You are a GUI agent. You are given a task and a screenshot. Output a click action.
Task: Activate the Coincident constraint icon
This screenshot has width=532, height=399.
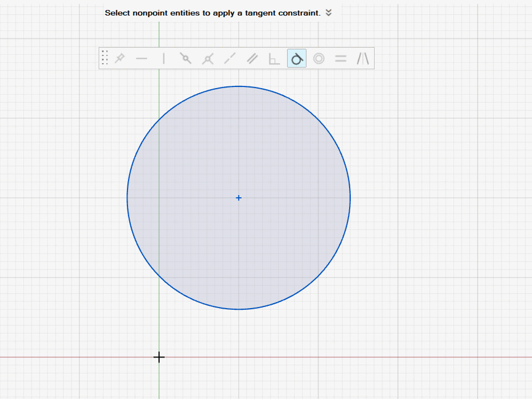pos(186,58)
